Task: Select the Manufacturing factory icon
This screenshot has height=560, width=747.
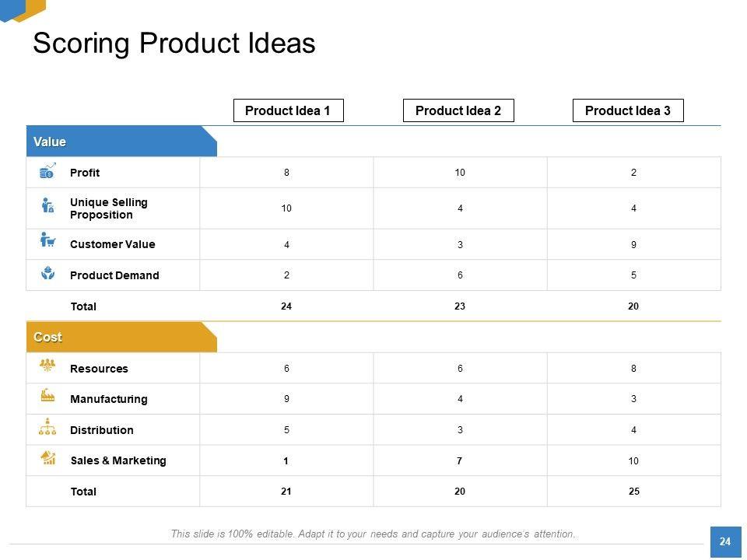Action: (x=47, y=396)
